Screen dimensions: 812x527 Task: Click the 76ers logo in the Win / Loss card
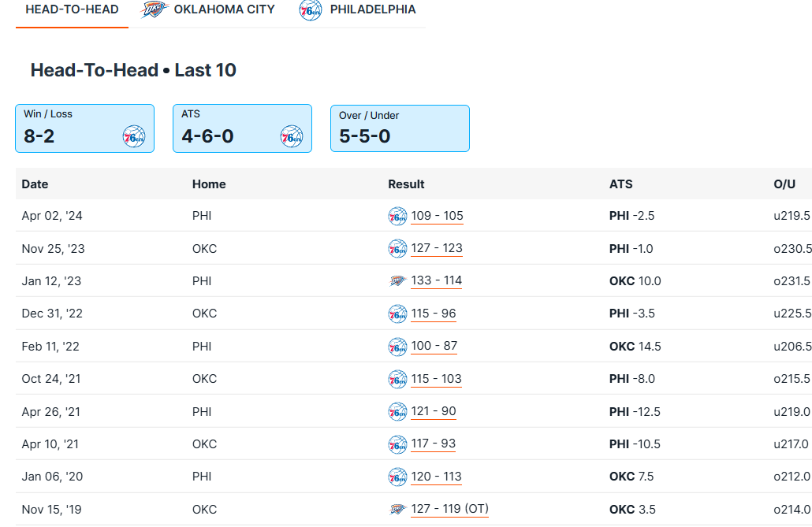[134, 136]
